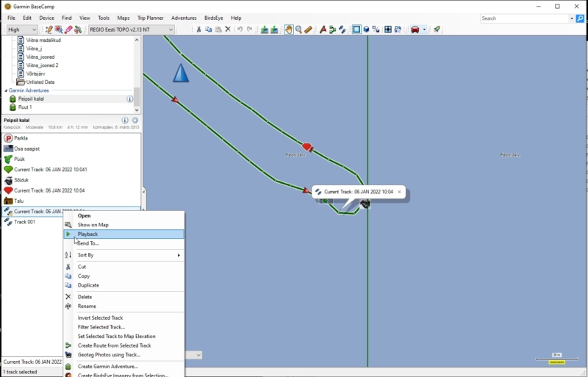Screen dimensions: 588x377
Task: Choose Send To... from context menu
Action: coord(123,243)
